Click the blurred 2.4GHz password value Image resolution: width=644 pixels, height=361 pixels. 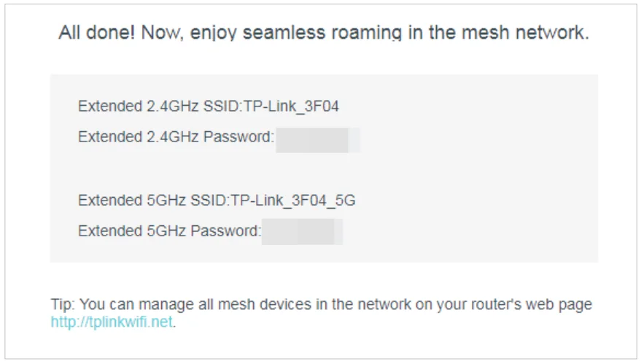tap(317, 138)
